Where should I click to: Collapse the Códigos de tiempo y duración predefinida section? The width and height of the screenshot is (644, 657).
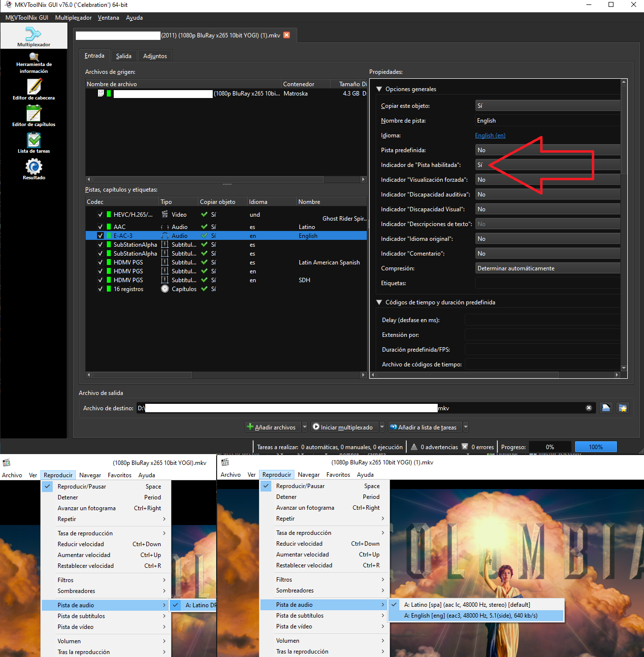pos(379,302)
